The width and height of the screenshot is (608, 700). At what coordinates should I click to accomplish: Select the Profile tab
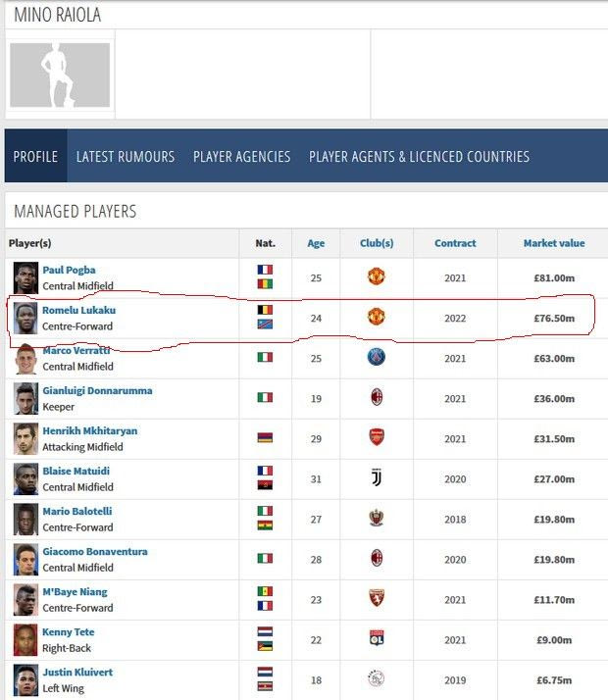pyautogui.click(x=35, y=157)
